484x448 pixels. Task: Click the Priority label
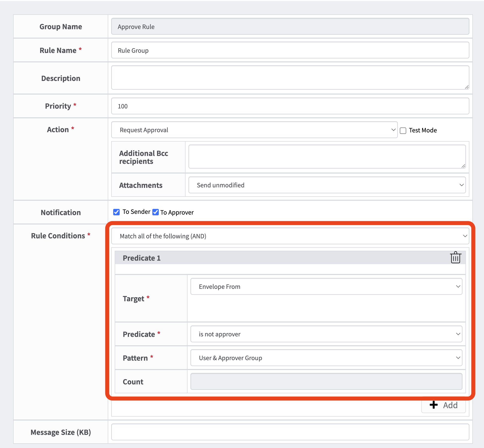58,106
